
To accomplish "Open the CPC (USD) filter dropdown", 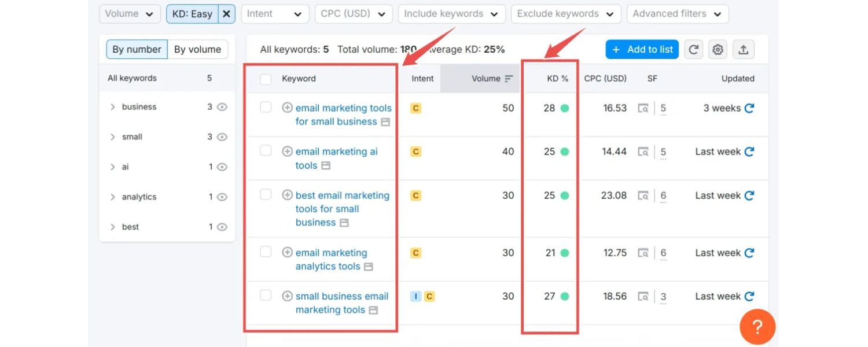I will (x=354, y=14).
